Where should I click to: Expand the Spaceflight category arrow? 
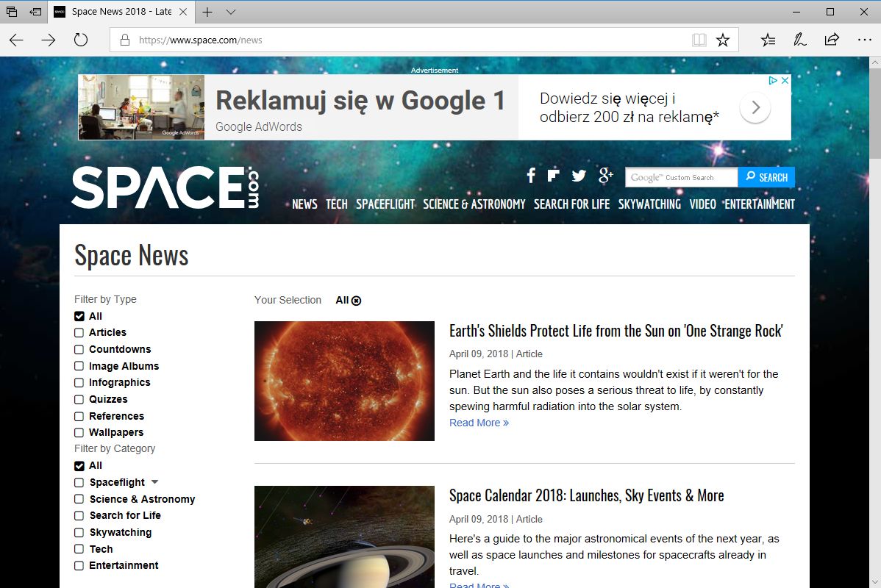click(154, 482)
